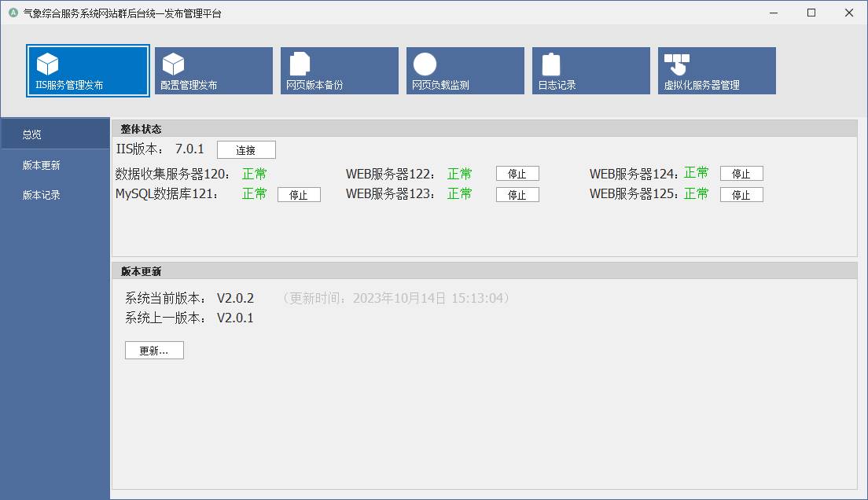Click 正常 status of WEB服务器122
Image resolution: width=868 pixels, height=500 pixels.
point(459,174)
